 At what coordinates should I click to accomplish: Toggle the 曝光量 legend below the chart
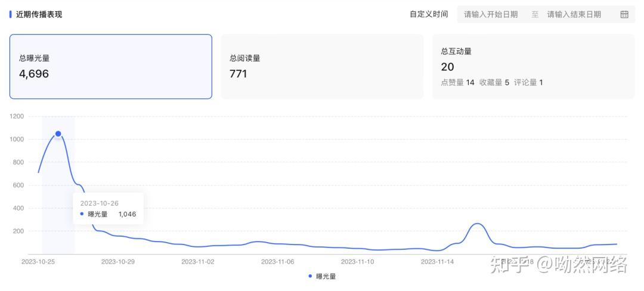click(x=322, y=276)
